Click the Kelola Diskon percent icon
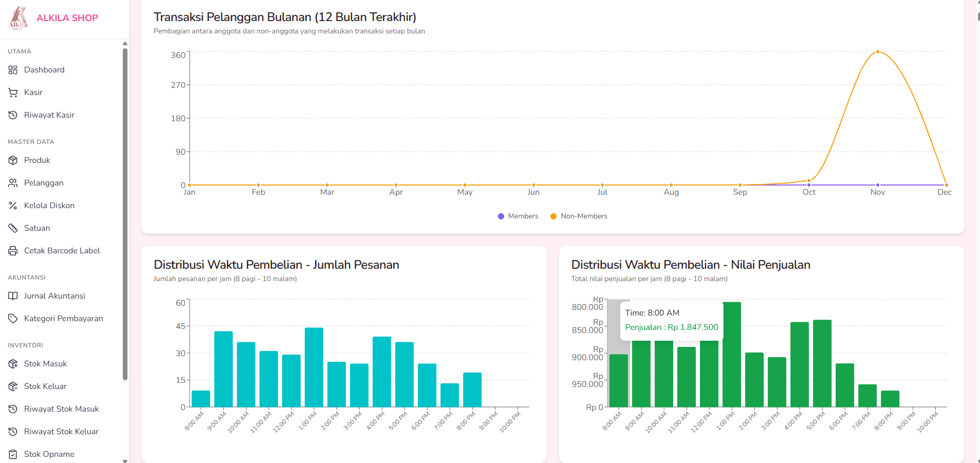This screenshot has height=463, width=980. point(13,206)
